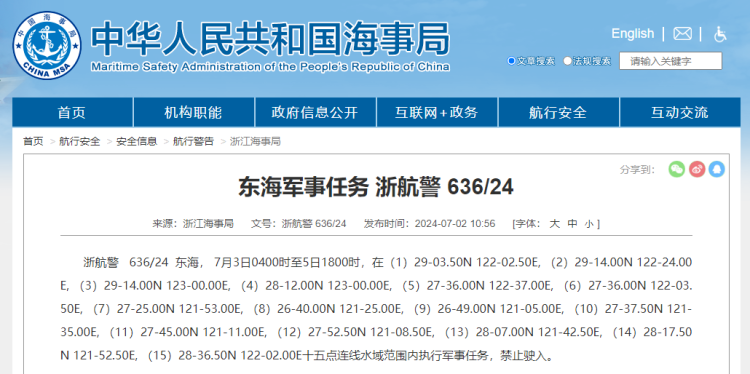Open the wheelchair accessibility icon

pos(720,34)
